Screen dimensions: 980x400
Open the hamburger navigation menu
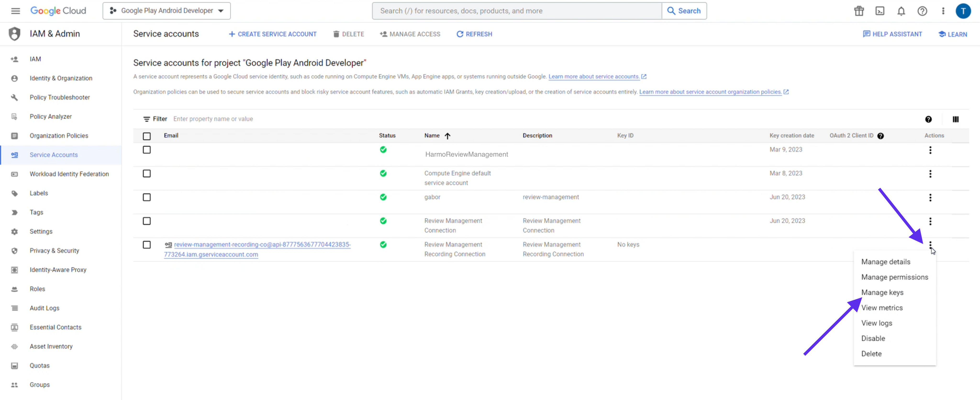15,11
